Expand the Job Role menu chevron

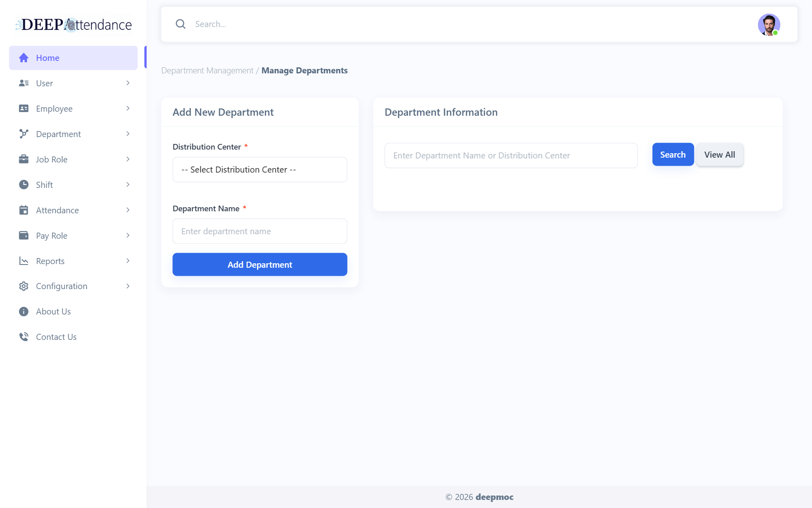point(128,159)
